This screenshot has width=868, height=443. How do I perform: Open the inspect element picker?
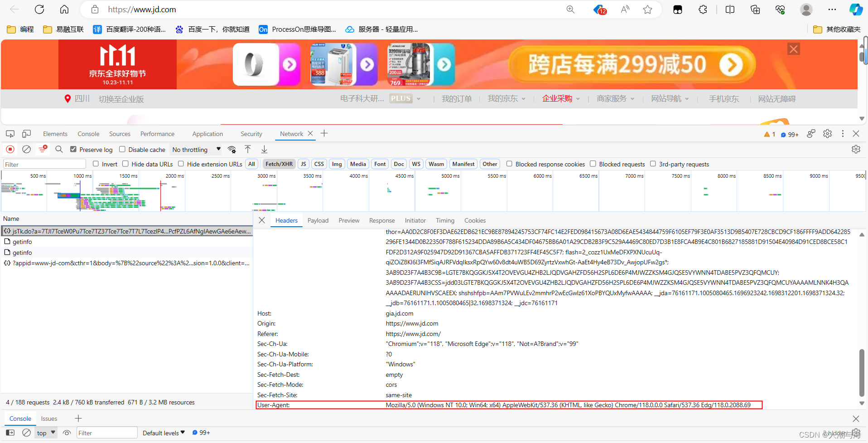10,134
